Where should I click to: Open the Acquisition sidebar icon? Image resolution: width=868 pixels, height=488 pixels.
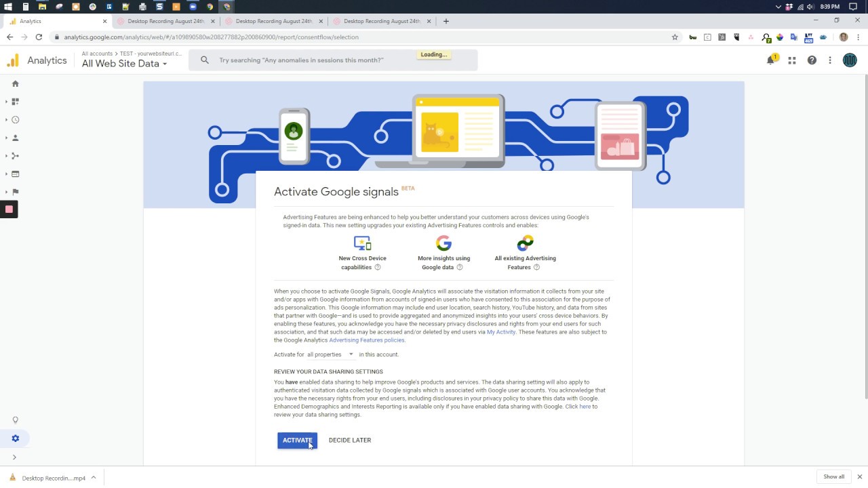coord(15,156)
